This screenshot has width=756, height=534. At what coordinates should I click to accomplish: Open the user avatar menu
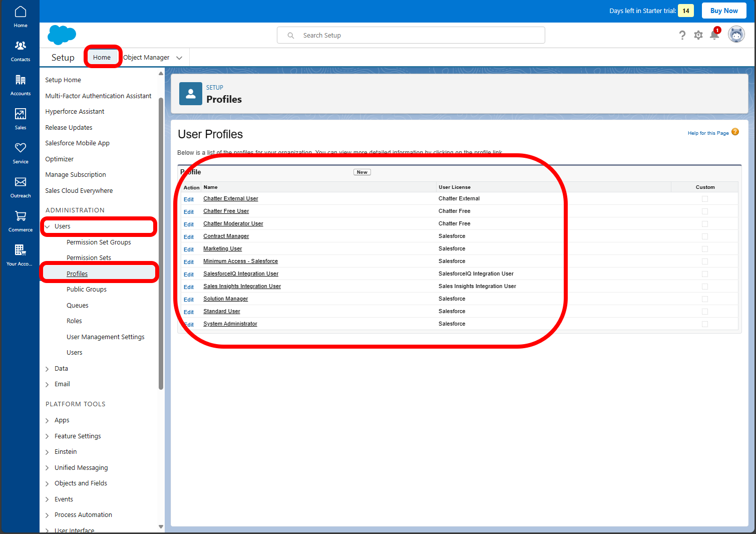736,35
